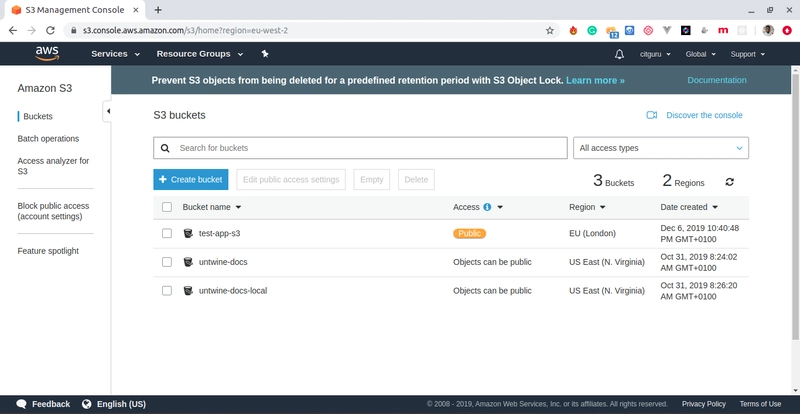Click the info icon next to Access

point(487,207)
